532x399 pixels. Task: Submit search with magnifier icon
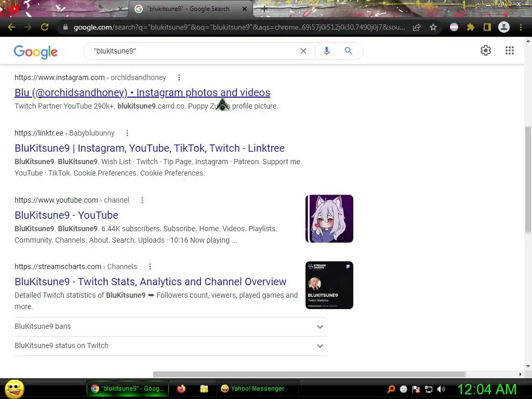[x=349, y=51]
